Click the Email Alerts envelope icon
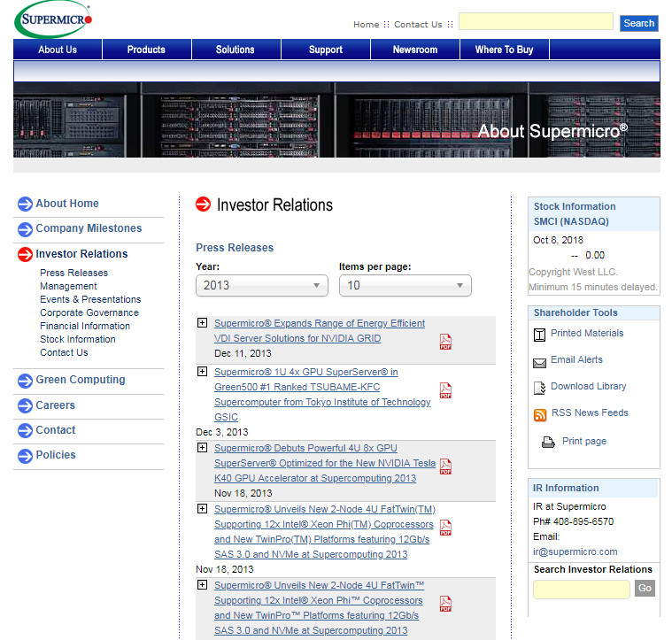 [539, 363]
